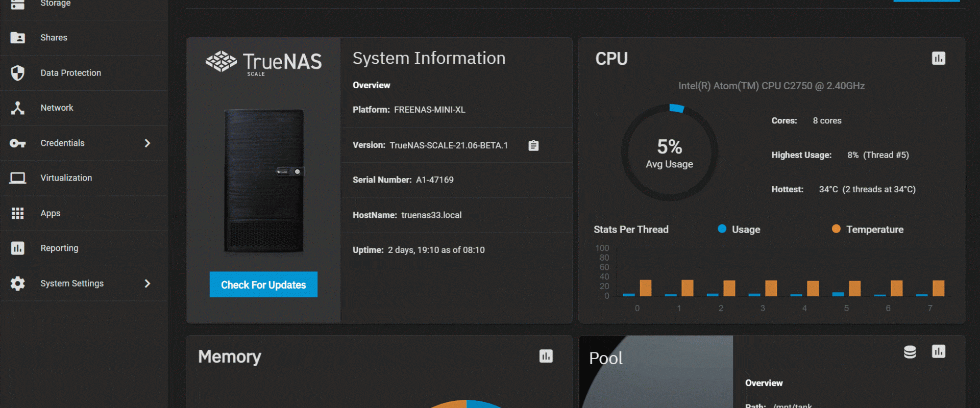Click the System Settings gear icon

pyautogui.click(x=18, y=284)
